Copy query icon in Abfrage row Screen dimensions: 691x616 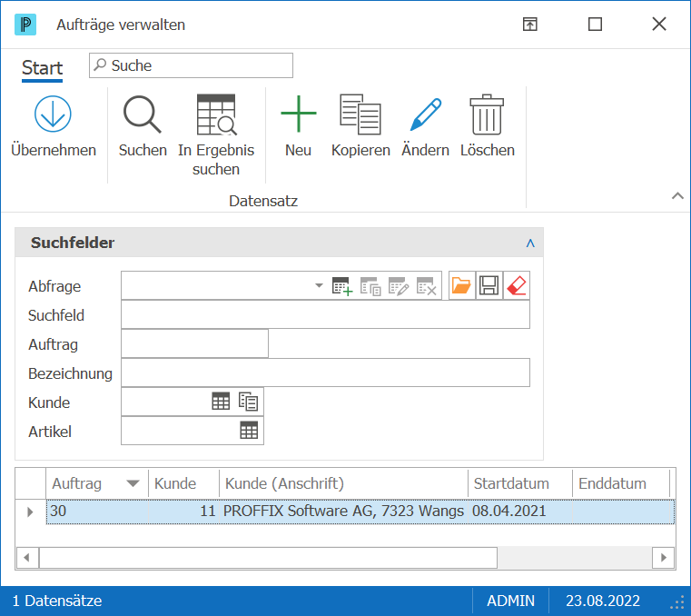click(370, 286)
